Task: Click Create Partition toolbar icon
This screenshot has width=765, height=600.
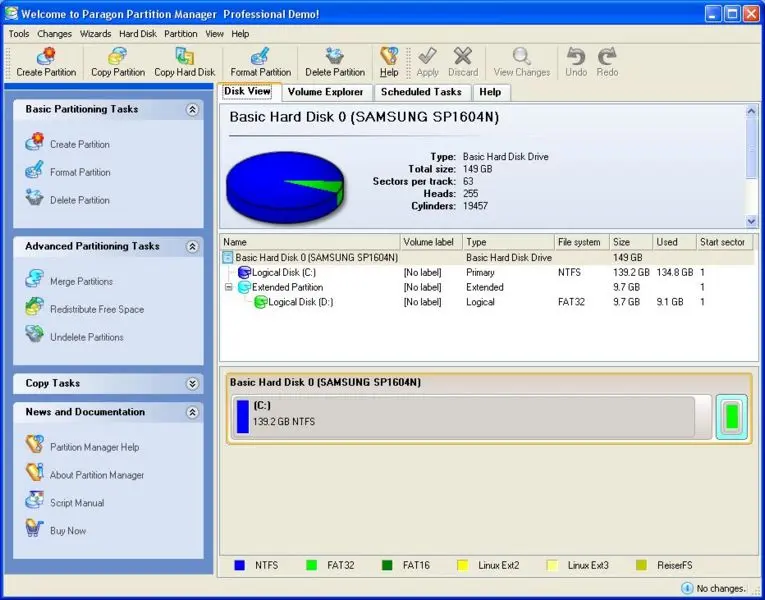Action: coord(46,57)
